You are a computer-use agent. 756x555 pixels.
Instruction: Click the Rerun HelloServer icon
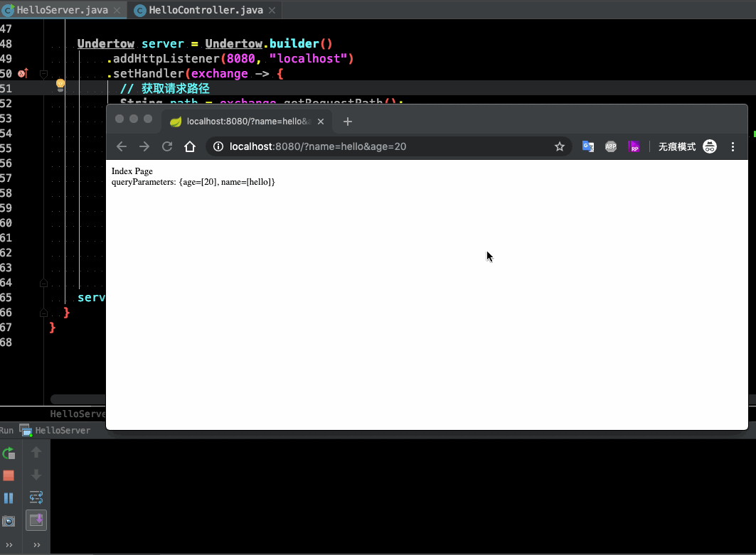click(9, 453)
